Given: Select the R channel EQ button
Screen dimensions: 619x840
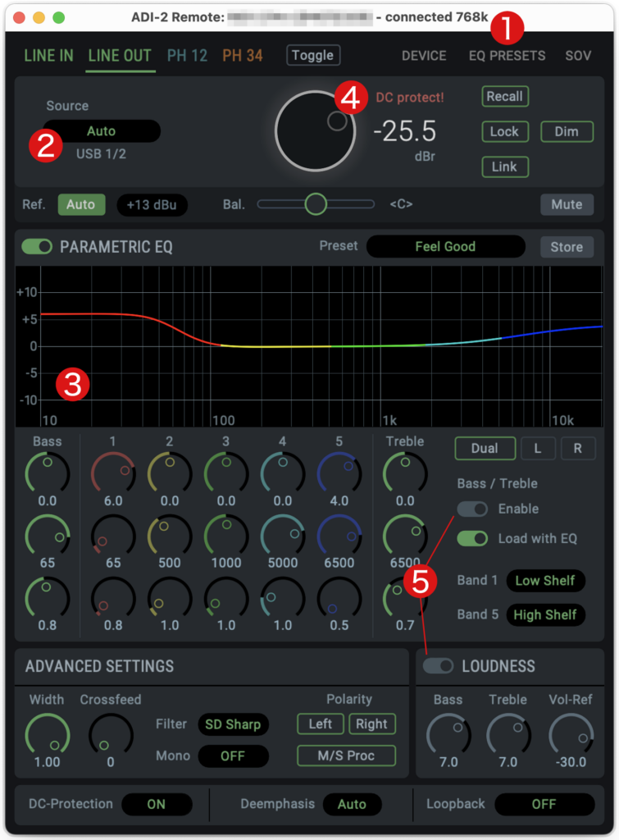Looking at the screenshot, I should coord(578,449).
